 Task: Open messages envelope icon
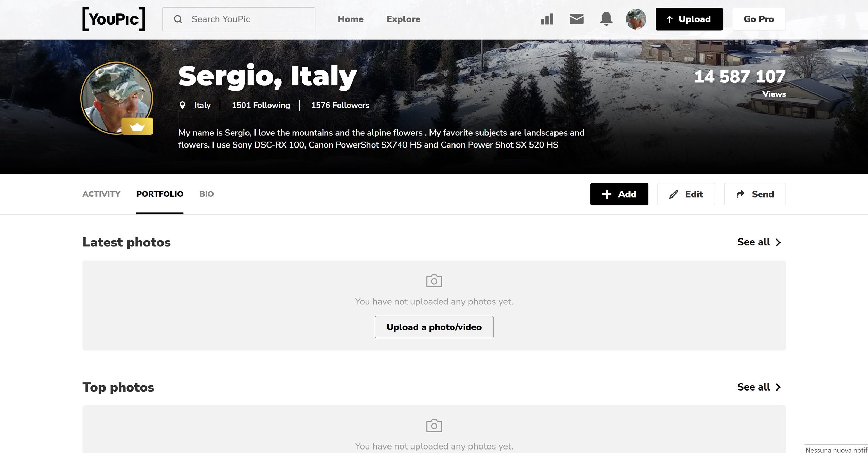(577, 19)
